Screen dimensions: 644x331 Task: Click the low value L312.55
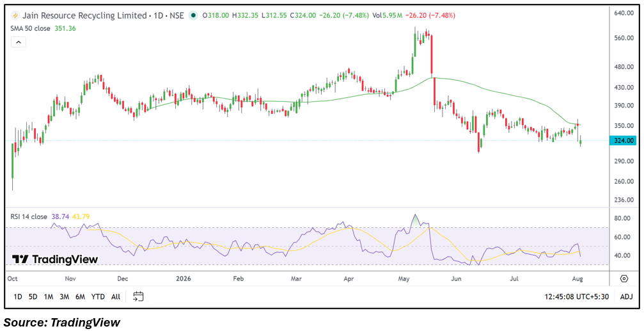pyautogui.click(x=274, y=16)
